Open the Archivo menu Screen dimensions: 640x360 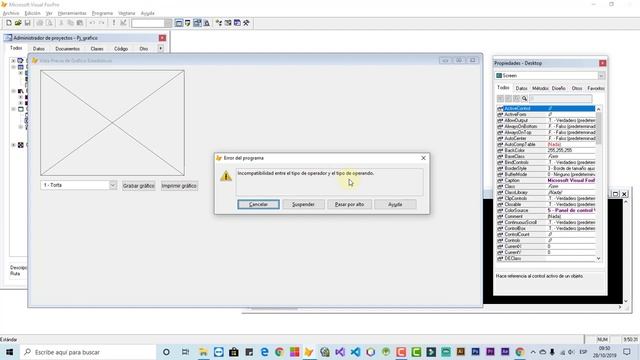pyautogui.click(x=11, y=13)
